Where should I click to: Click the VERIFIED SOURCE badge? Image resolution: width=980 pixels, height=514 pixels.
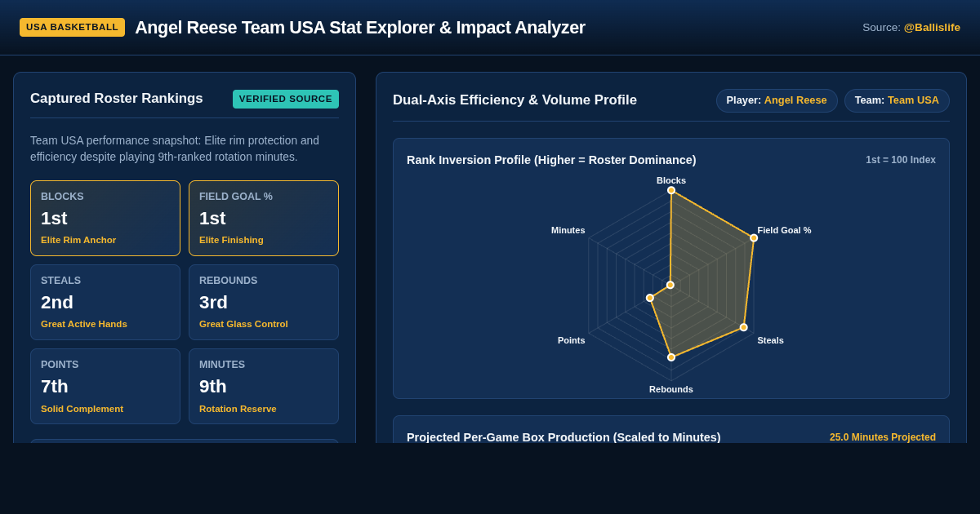(x=286, y=99)
